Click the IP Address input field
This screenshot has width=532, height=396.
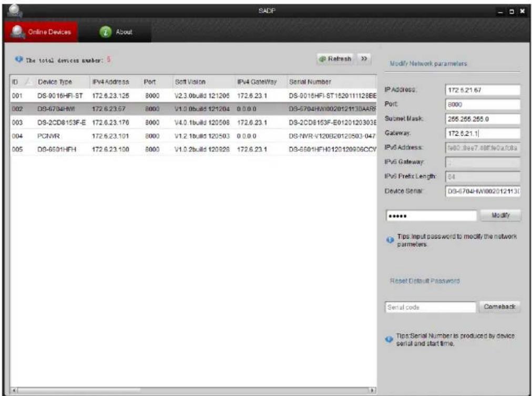tap(483, 90)
